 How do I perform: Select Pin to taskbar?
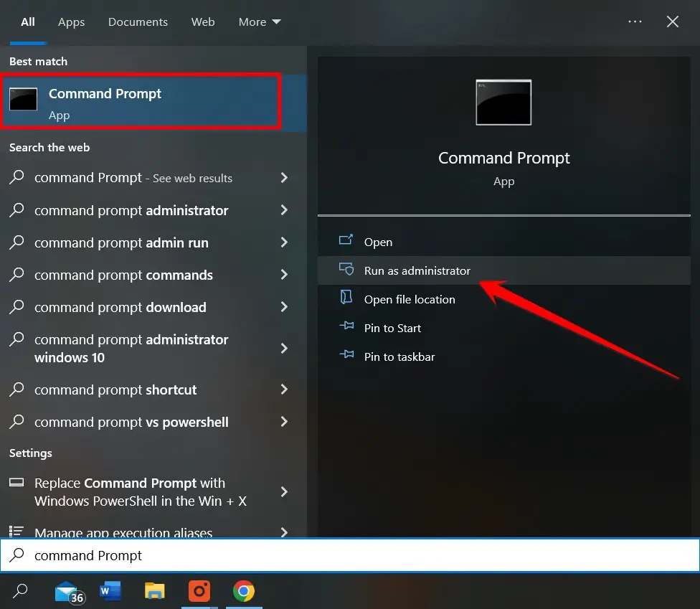(x=504, y=357)
